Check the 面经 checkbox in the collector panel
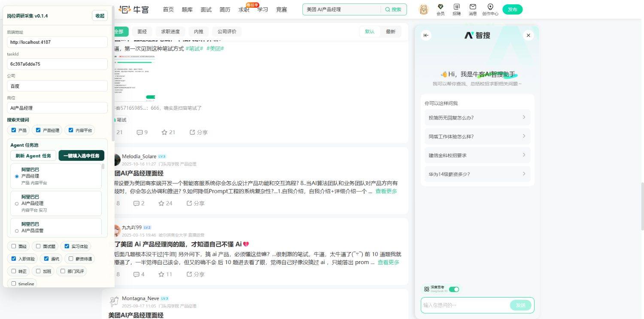The height and width of the screenshot is (319, 644). (14, 247)
